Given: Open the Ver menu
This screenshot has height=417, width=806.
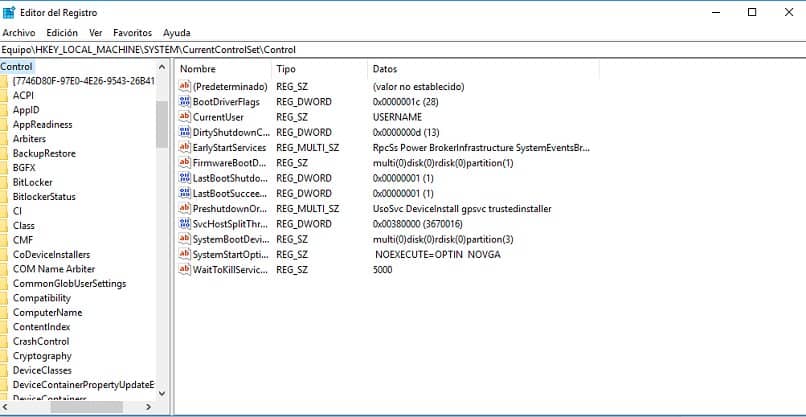Looking at the screenshot, I should pyautogui.click(x=96, y=33).
